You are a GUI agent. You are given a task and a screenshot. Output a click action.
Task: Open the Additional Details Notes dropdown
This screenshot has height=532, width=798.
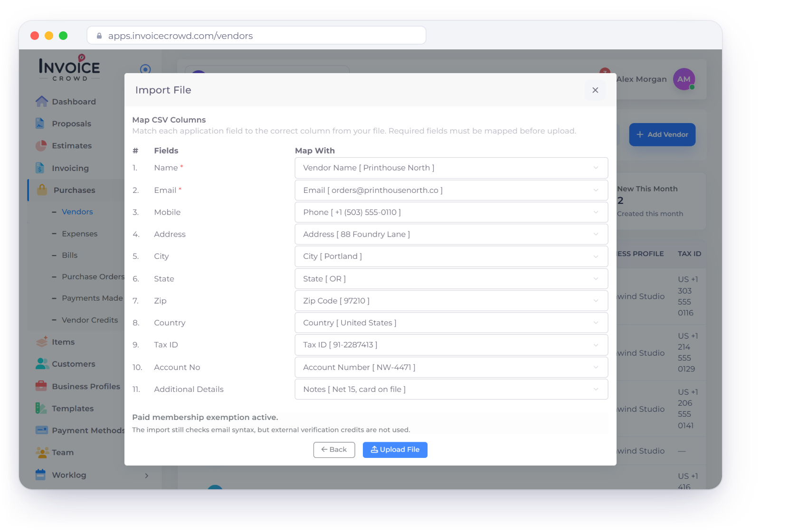451,389
